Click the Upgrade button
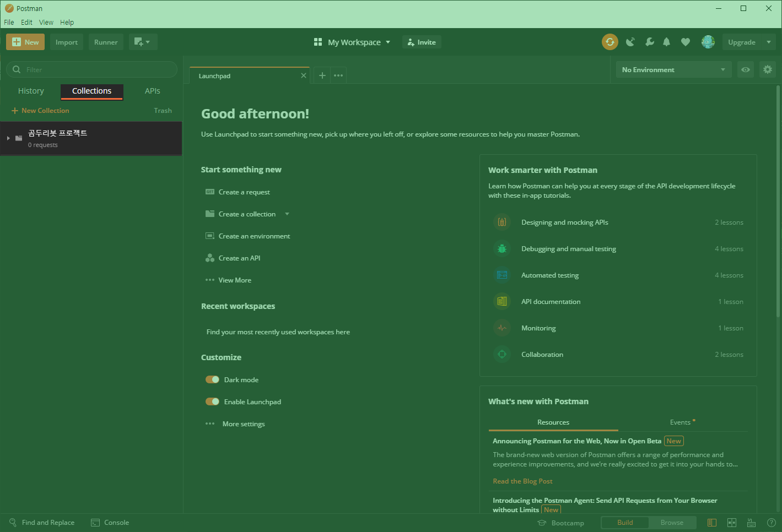The width and height of the screenshot is (782, 532). (742, 42)
